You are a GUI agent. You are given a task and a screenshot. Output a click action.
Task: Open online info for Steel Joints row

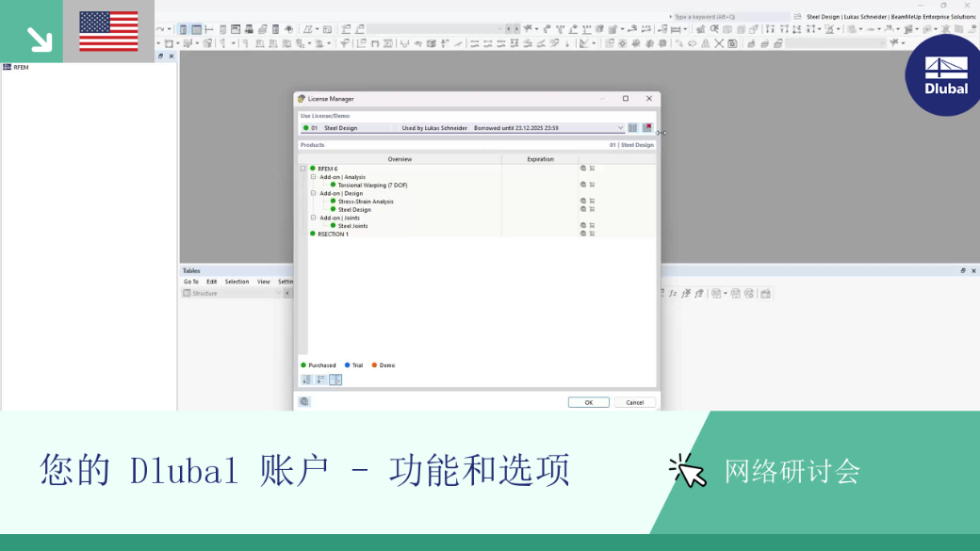pyautogui.click(x=583, y=225)
